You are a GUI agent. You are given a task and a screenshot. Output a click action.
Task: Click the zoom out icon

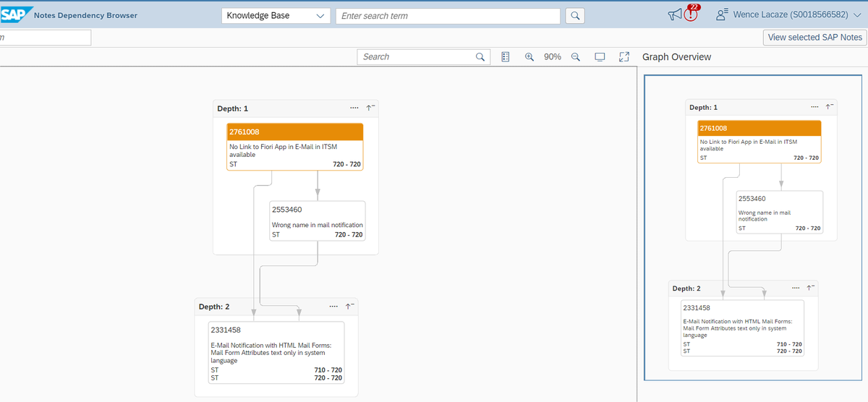pos(576,56)
